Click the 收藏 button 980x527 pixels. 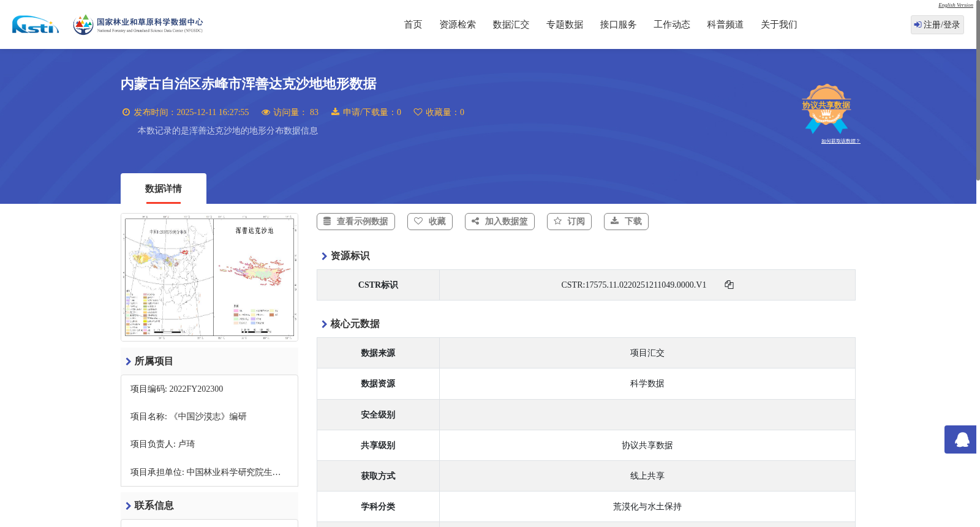point(430,222)
